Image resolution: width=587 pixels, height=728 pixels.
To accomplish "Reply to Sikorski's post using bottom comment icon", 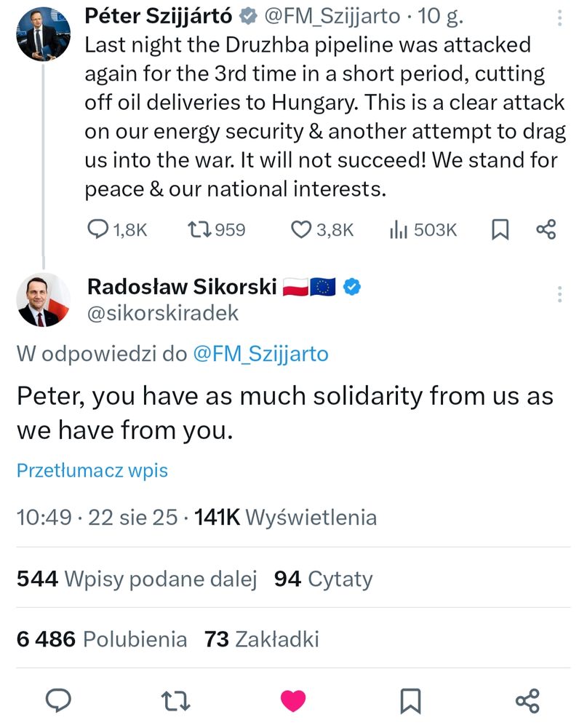I will pyautogui.click(x=58, y=700).
